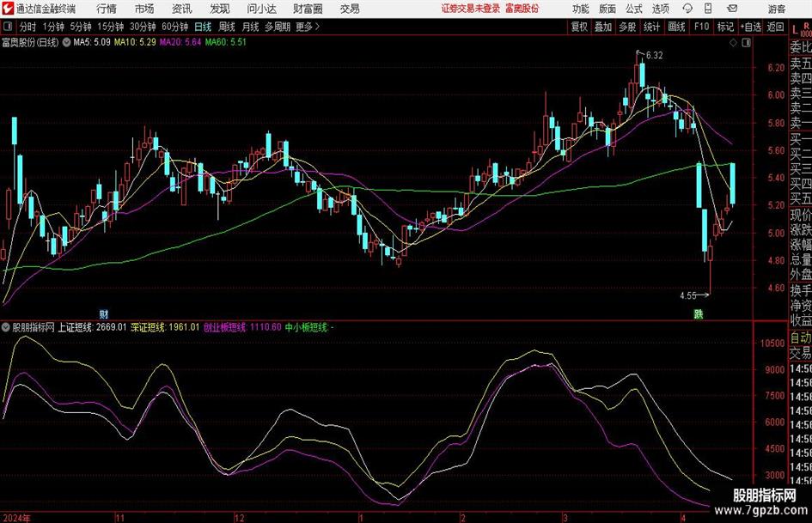Click the 委比 row in right panel

tap(801, 47)
